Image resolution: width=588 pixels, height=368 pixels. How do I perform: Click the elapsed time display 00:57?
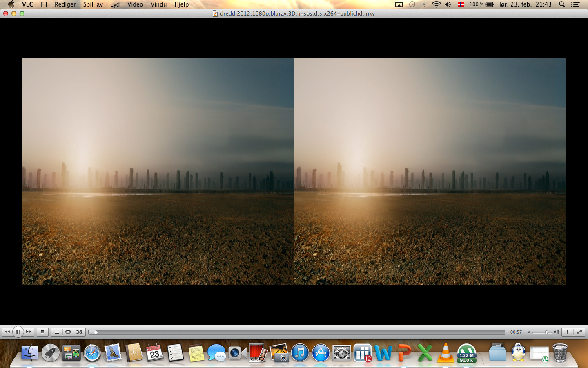coord(516,332)
